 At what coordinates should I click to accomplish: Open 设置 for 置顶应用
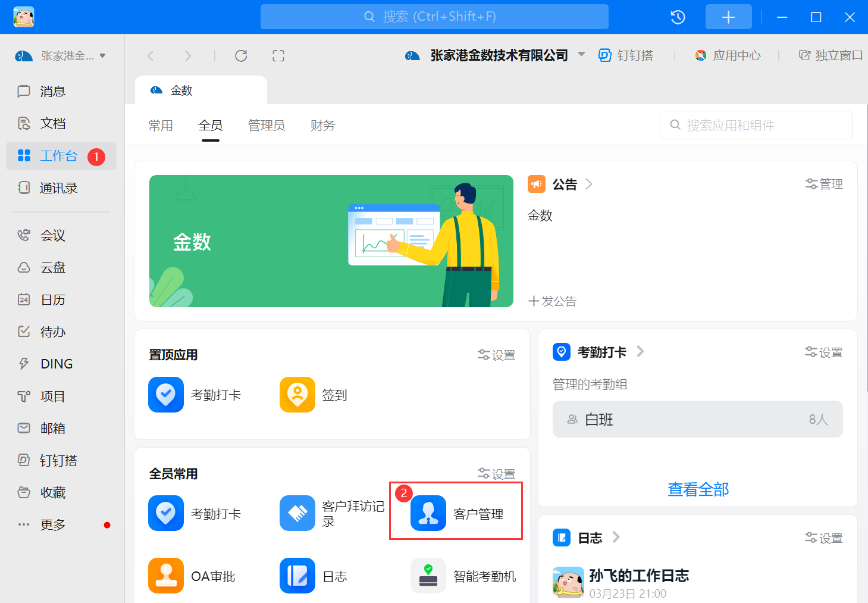coord(497,355)
